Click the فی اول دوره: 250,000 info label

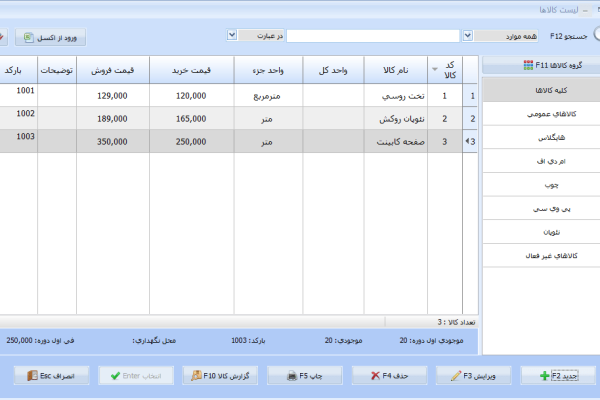click(x=40, y=340)
